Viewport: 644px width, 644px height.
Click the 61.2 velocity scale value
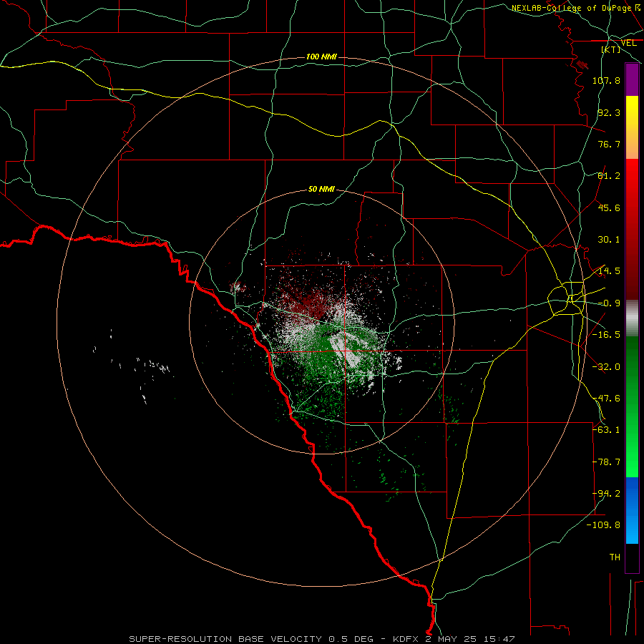(x=609, y=176)
